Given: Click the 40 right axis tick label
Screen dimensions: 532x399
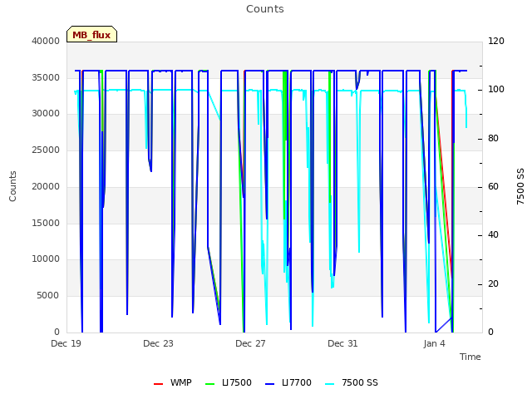Looking at the screenshot, I should click(x=493, y=234).
